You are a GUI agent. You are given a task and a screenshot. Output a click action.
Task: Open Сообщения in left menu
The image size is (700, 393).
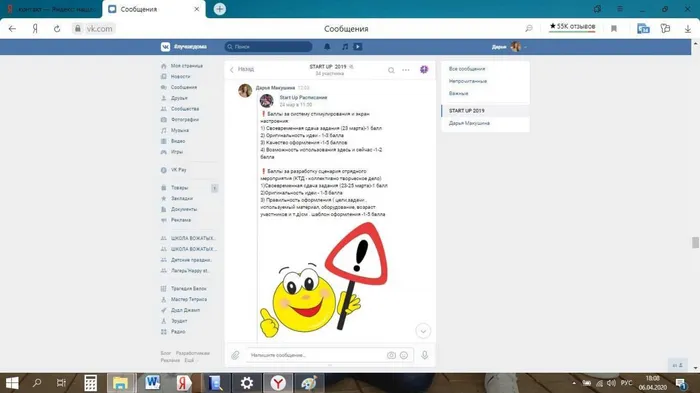[x=183, y=87]
